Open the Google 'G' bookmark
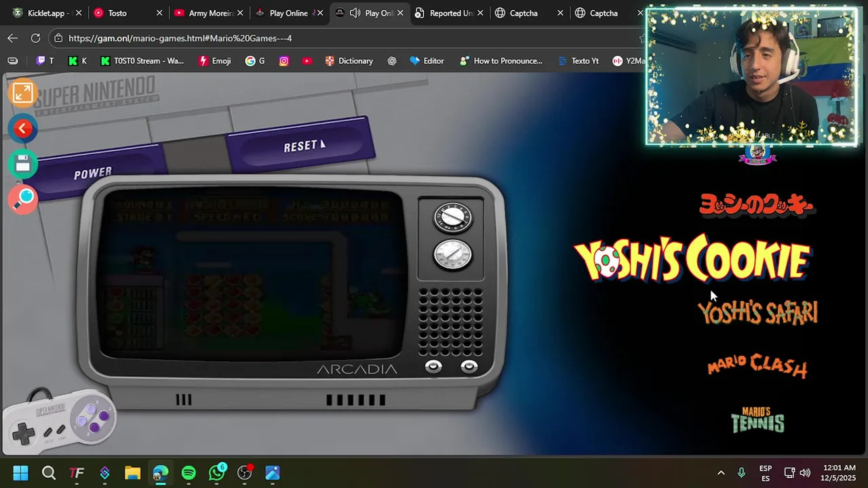This screenshot has height=488, width=868. pyautogui.click(x=255, y=61)
